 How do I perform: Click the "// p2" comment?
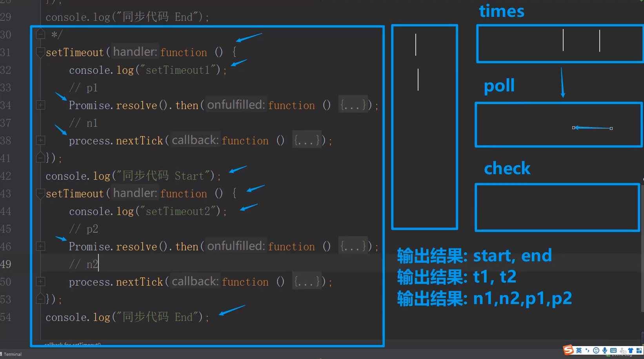coord(84,229)
